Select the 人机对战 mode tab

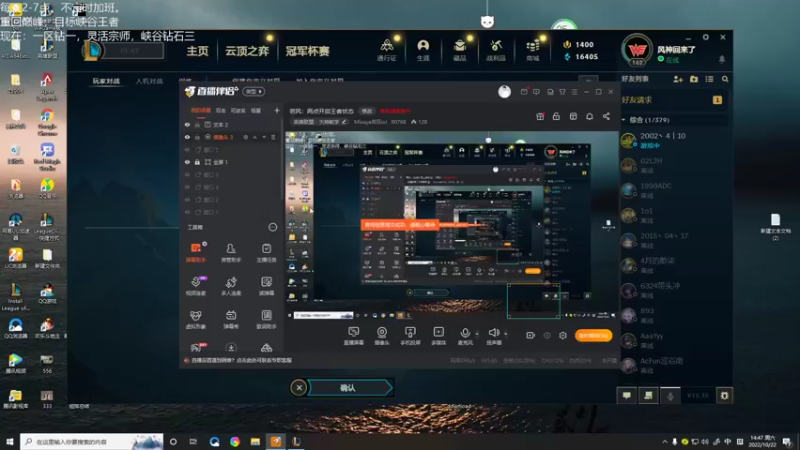(149, 81)
